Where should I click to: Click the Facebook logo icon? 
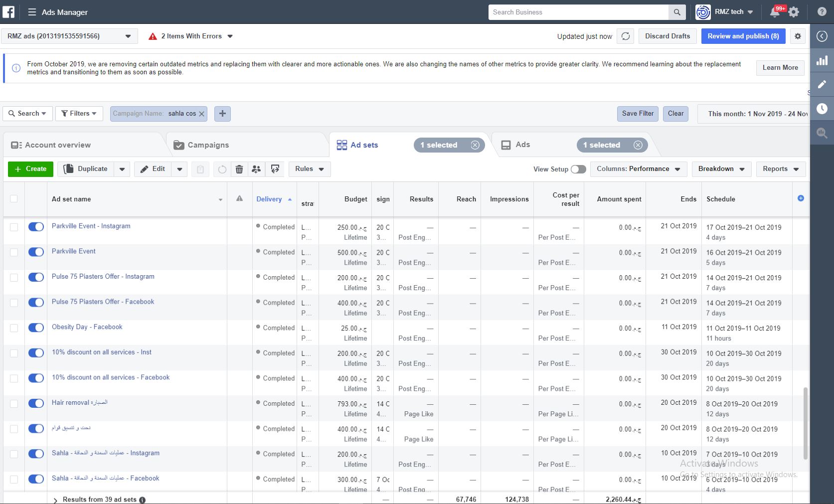pos(9,12)
